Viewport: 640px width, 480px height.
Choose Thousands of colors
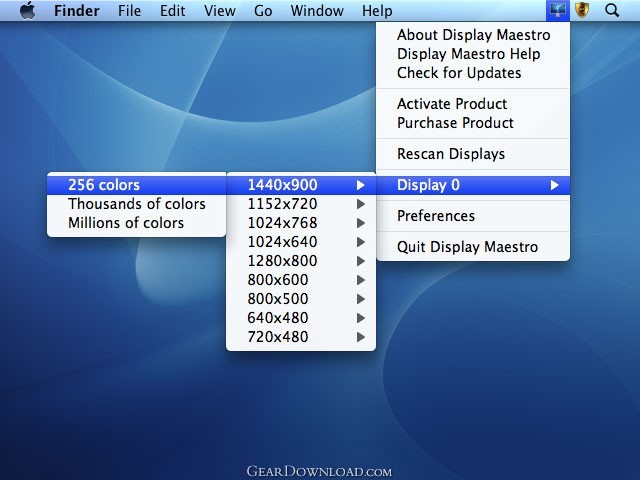pyautogui.click(x=136, y=204)
